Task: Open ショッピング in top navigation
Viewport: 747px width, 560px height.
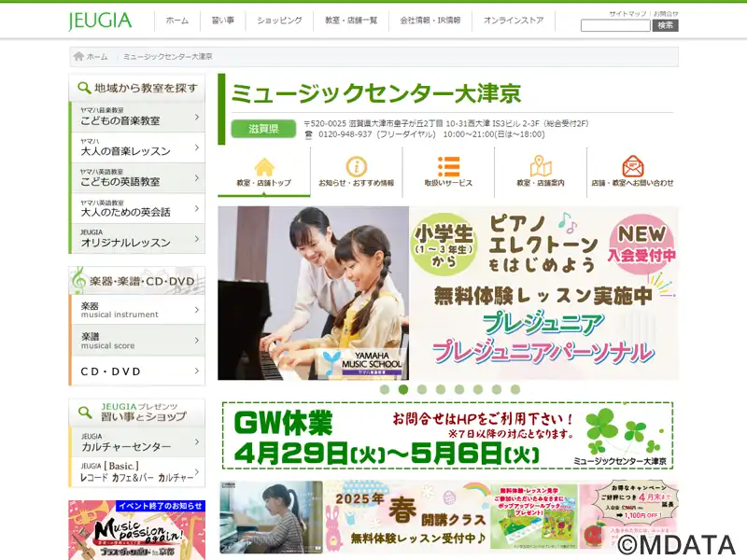Action: coord(279,21)
